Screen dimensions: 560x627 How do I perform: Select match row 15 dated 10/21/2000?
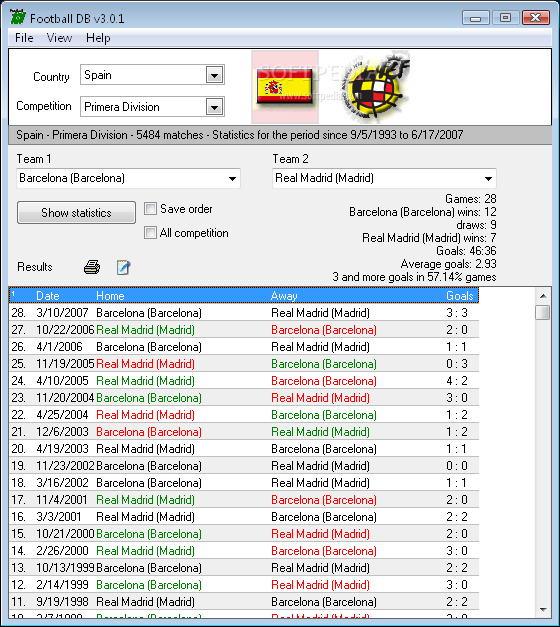click(x=244, y=534)
